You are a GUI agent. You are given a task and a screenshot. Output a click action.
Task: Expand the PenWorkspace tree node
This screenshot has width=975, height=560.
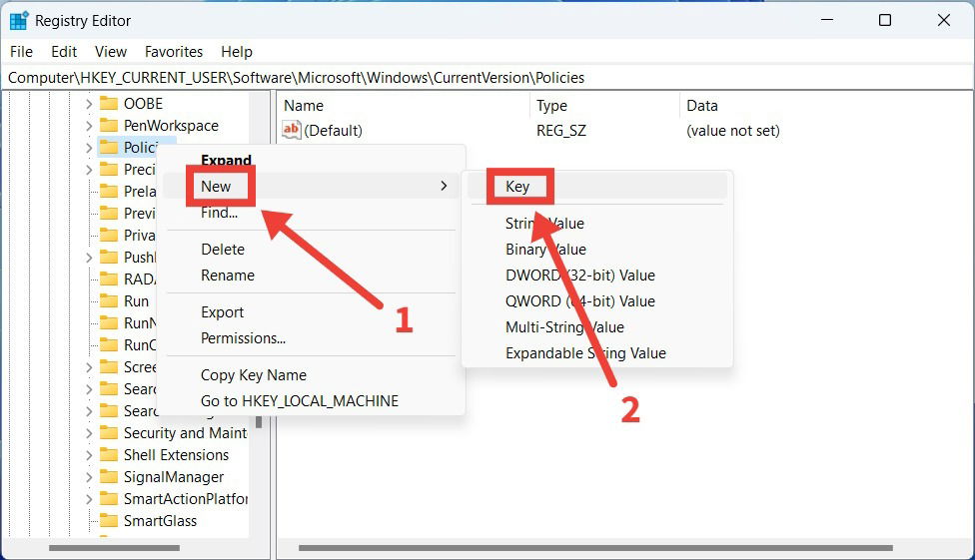click(89, 126)
